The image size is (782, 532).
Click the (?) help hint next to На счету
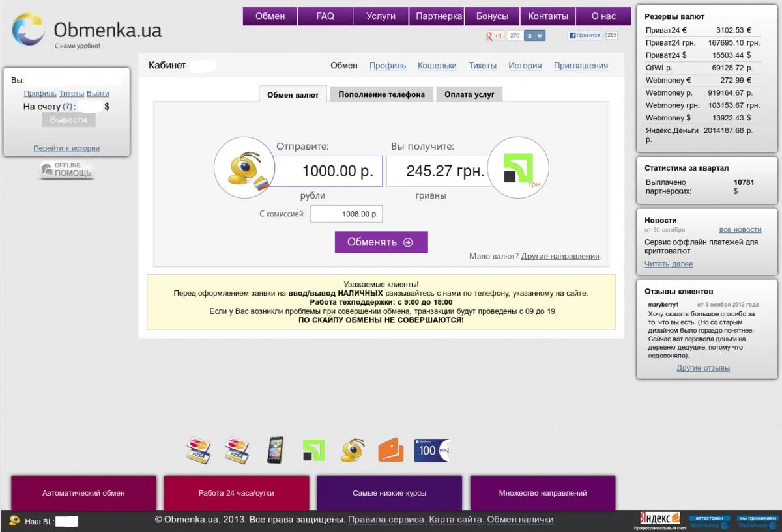click(x=68, y=106)
